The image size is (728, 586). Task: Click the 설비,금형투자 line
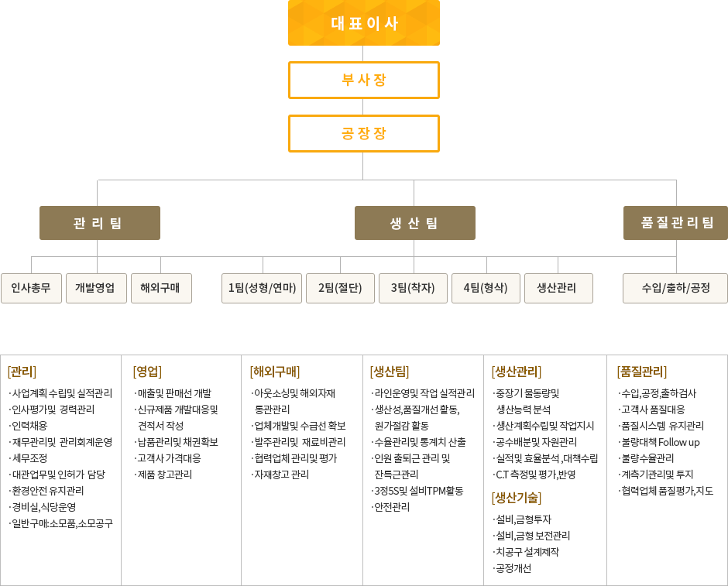(x=522, y=519)
